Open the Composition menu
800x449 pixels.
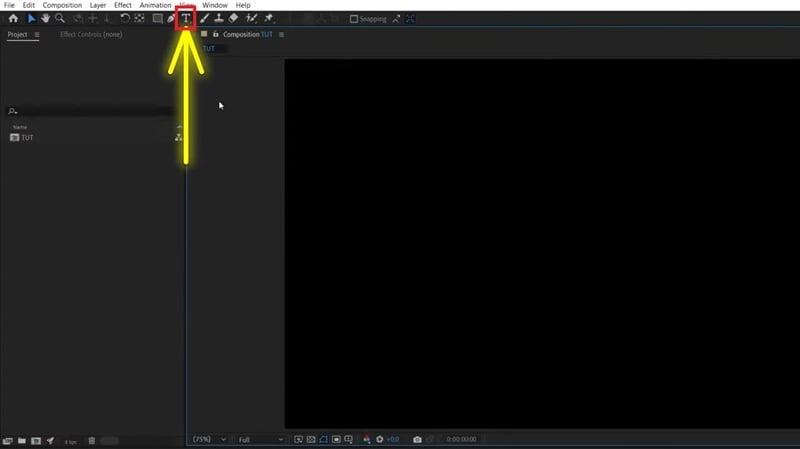pos(62,5)
